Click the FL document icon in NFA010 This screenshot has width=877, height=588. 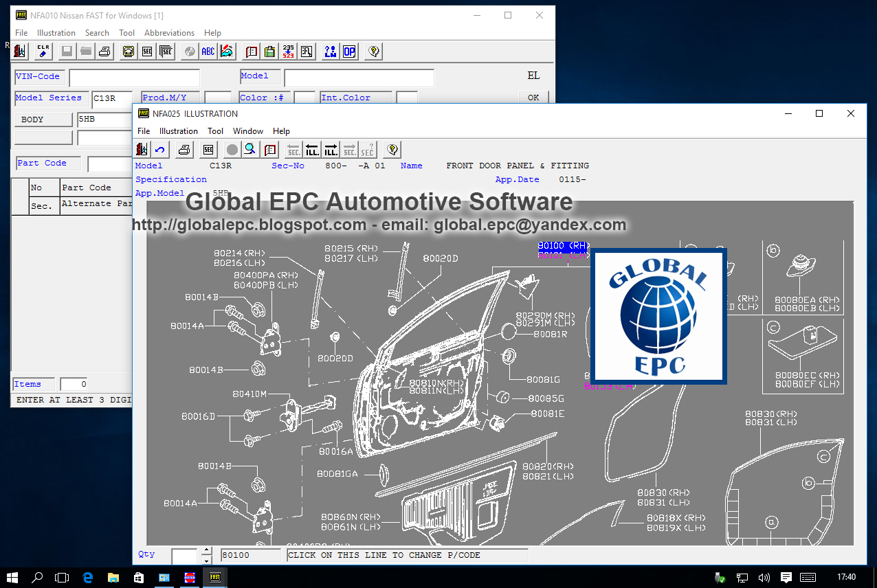pyautogui.click(x=307, y=51)
